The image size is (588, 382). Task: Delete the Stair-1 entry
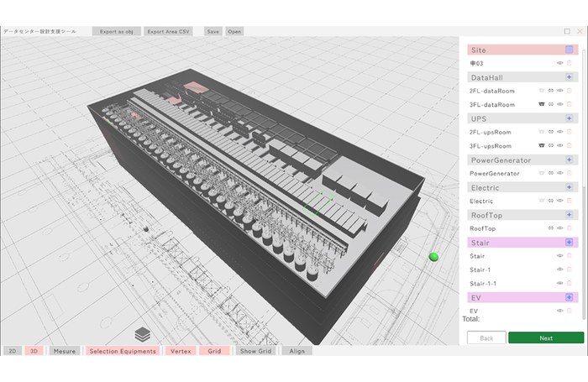click(570, 269)
